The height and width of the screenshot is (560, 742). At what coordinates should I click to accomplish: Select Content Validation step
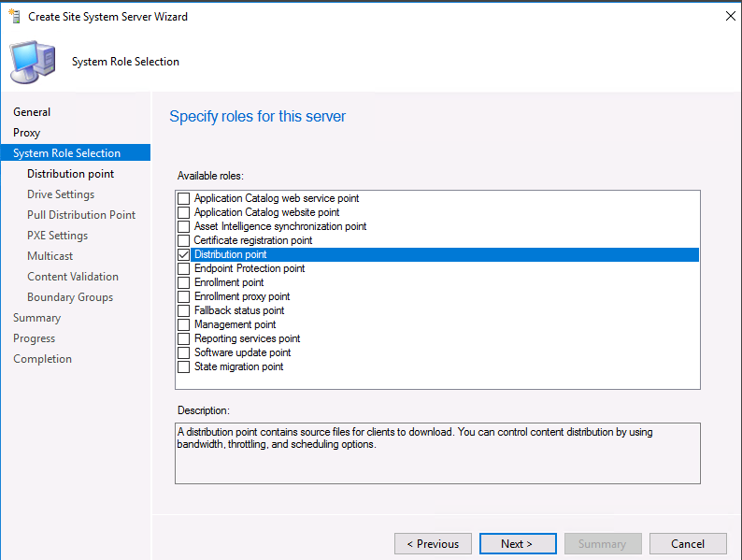point(73,277)
